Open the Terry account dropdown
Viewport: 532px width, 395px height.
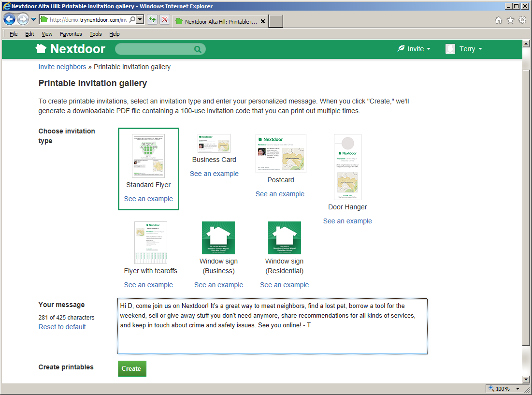point(464,49)
